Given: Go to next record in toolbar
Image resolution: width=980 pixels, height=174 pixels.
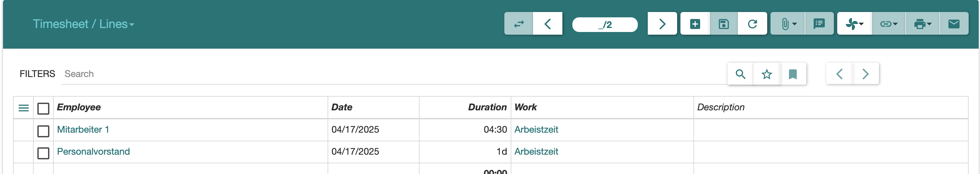Looking at the screenshot, I should (x=662, y=24).
